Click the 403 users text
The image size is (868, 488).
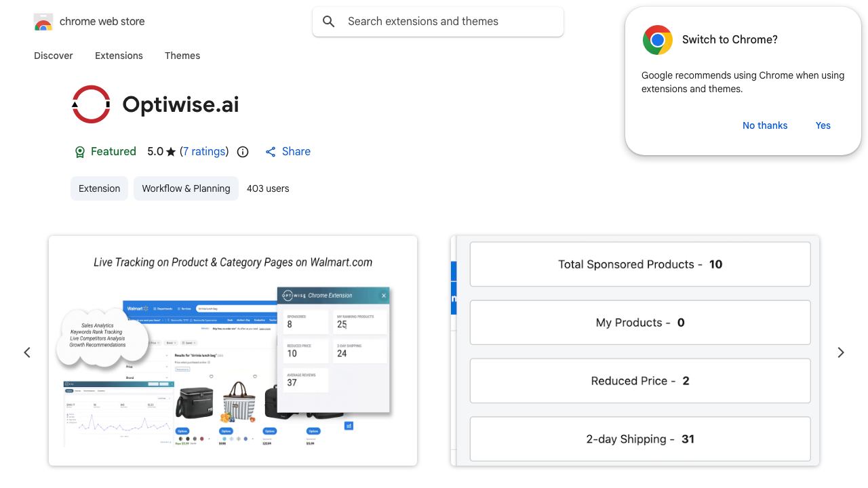click(x=268, y=188)
